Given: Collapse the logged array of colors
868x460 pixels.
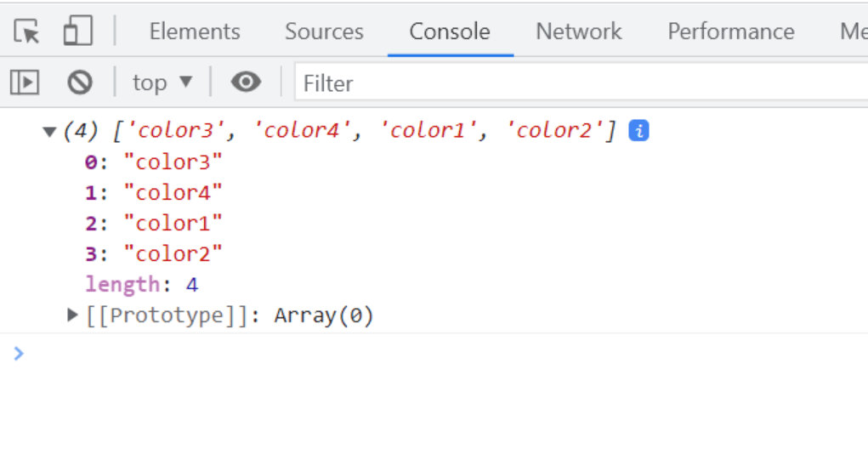Looking at the screenshot, I should (49, 132).
